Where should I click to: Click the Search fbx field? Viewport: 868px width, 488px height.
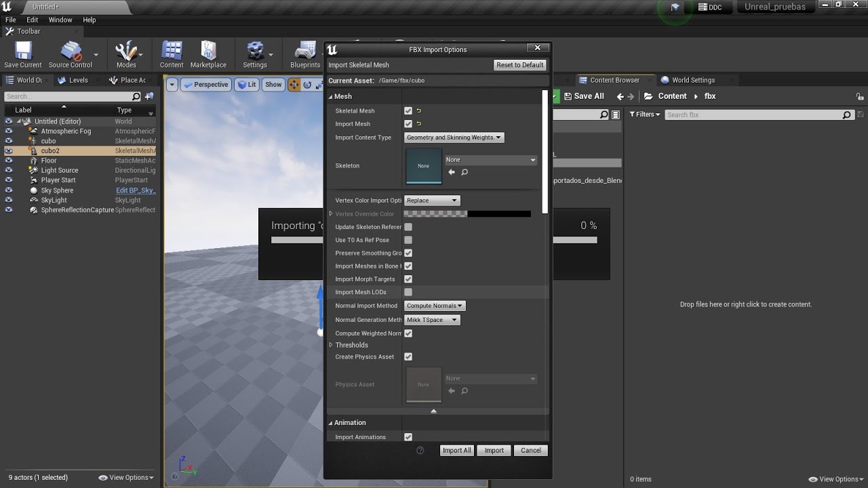tap(758, 115)
